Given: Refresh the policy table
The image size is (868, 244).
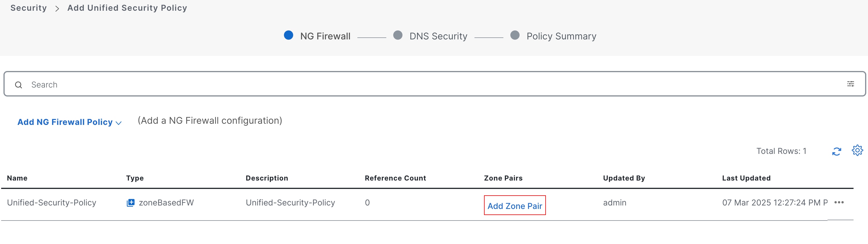Looking at the screenshot, I should pos(837,151).
